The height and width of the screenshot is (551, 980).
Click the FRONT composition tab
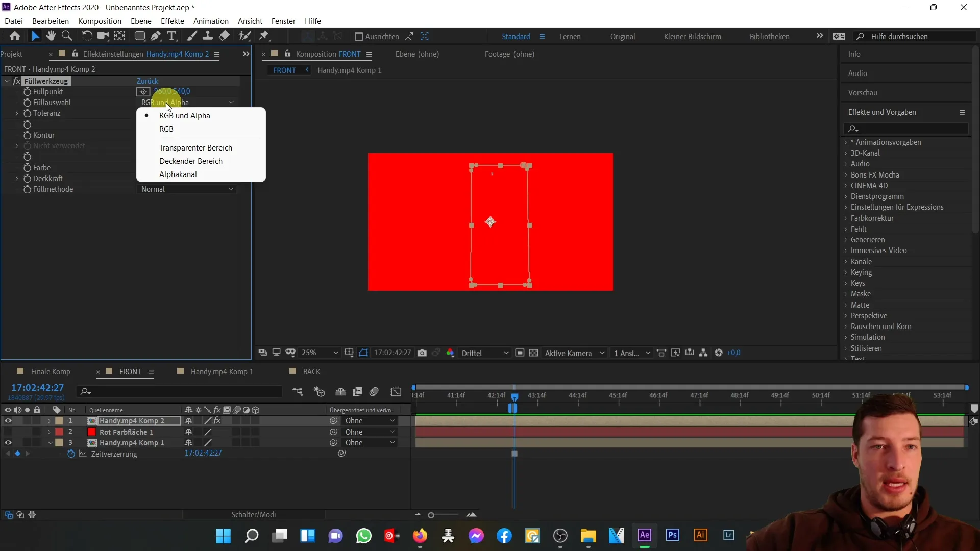coord(129,371)
